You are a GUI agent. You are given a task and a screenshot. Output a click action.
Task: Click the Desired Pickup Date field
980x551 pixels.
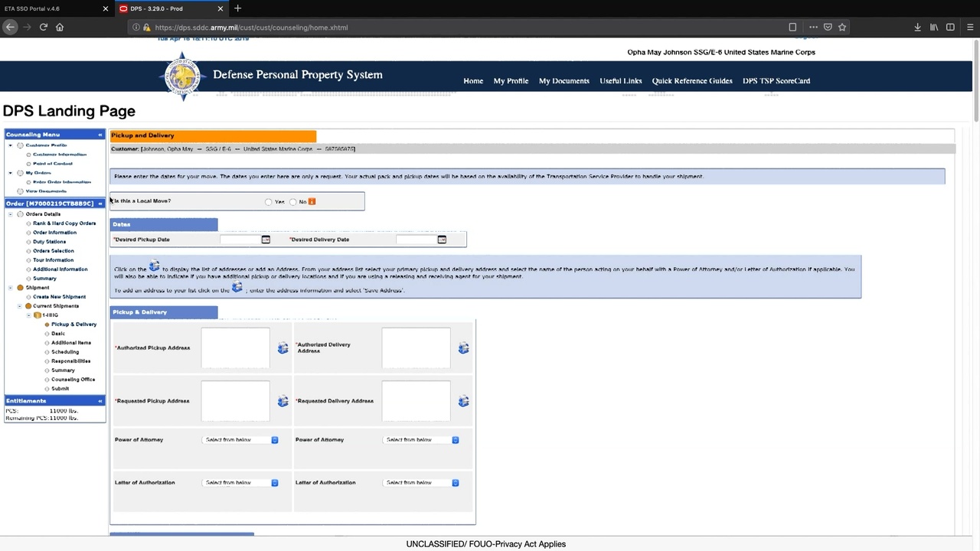pyautogui.click(x=240, y=240)
